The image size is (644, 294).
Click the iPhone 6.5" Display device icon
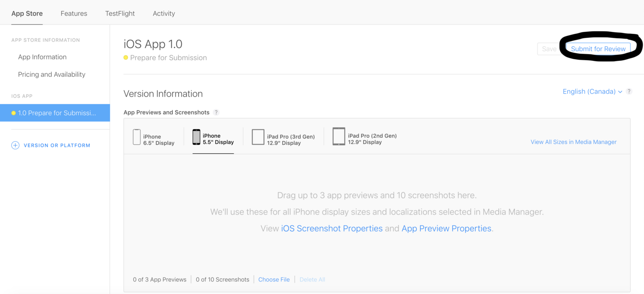click(137, 137)
